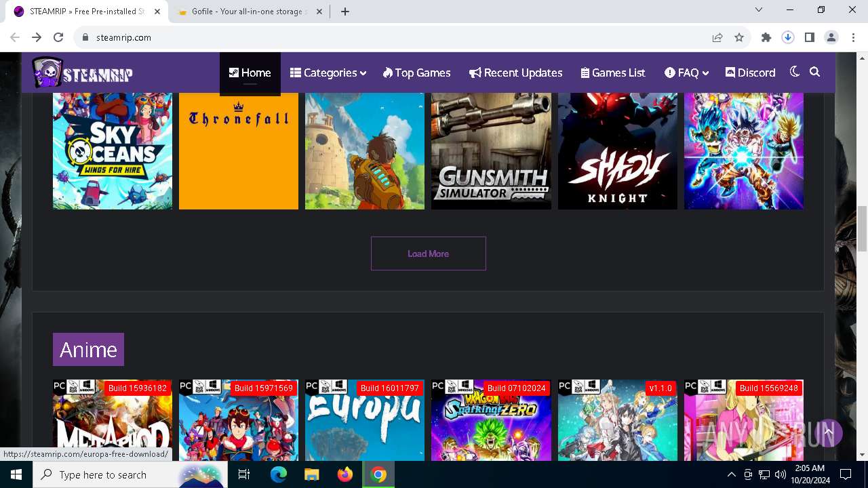The width and height of the screenshot is (868, 488).
Task: Click the page vertical scrollbar thumb
Action: [x=863, y=228]
